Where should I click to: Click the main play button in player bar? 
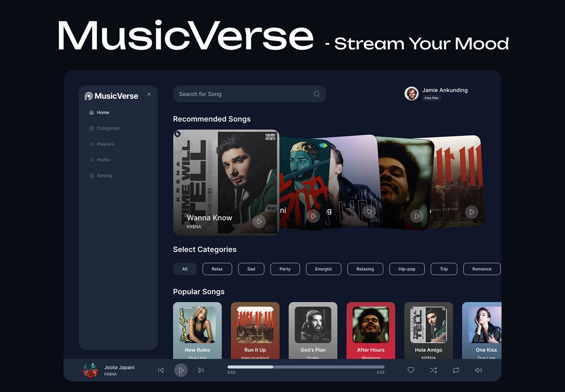point(181,370)
